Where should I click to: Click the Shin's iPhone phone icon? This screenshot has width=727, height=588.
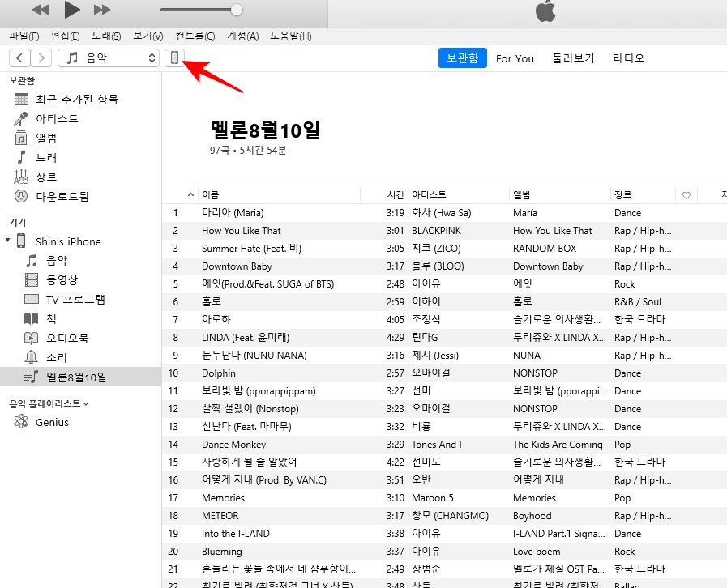tap(21, 241)
